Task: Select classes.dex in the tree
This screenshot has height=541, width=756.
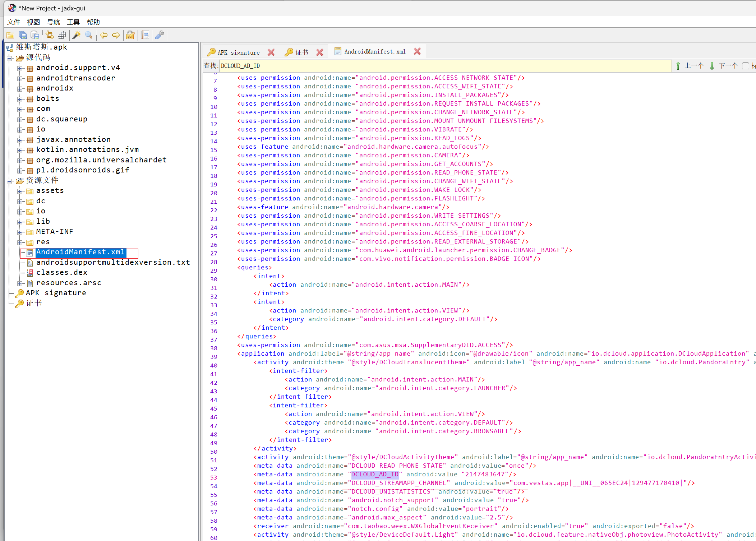Action: click(62, 273)
